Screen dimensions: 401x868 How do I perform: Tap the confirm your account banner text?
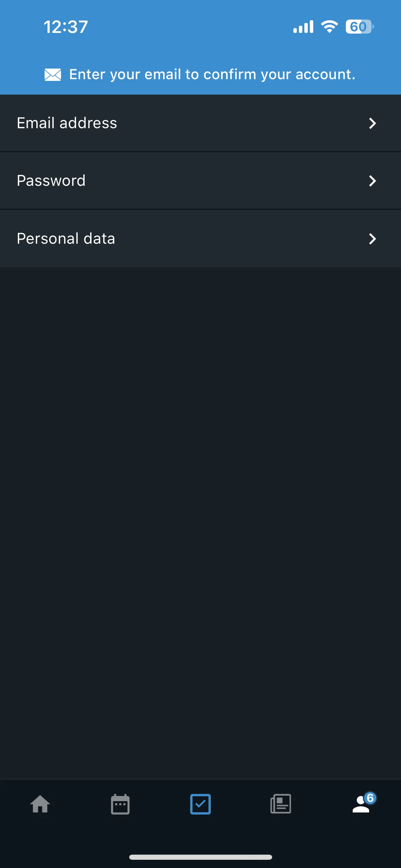212,74
